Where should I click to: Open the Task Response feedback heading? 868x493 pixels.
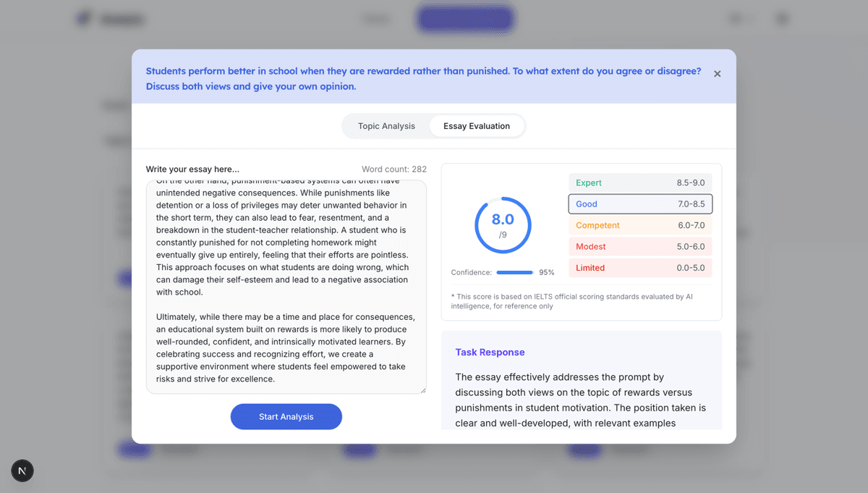[x=490, y=353]
